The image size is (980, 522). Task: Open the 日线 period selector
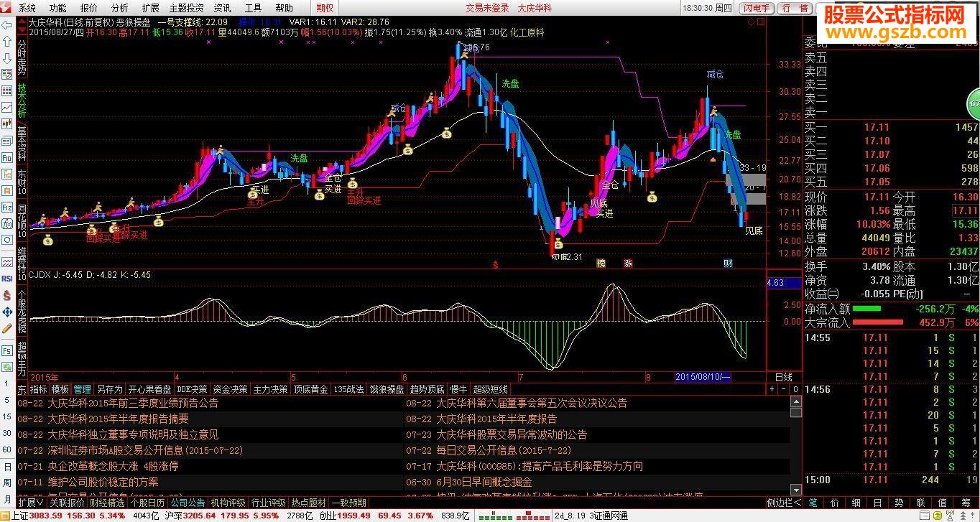click(784, 377)
